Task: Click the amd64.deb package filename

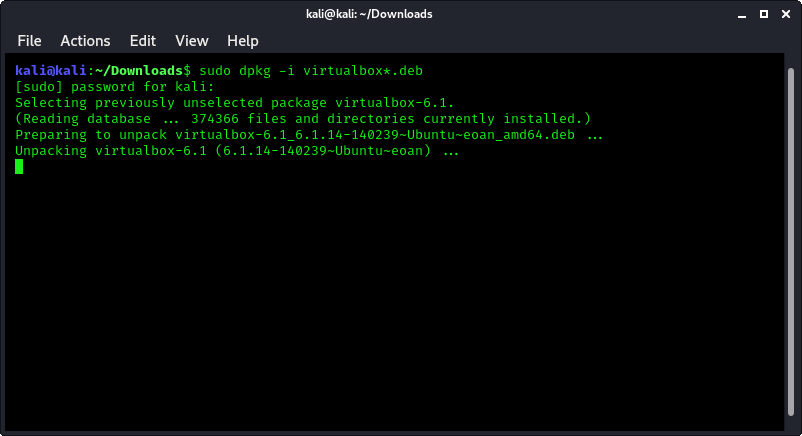Action: tap(375, 135)
